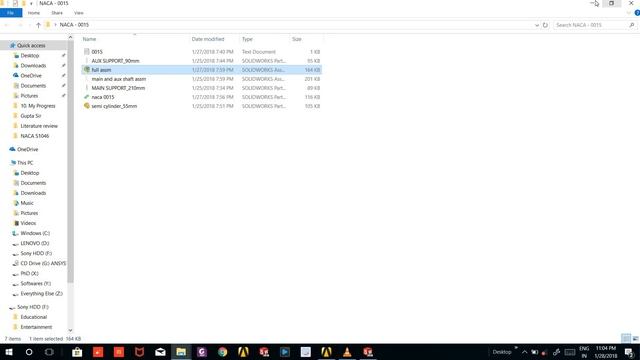640x360 pixels.
Task: Open the Gupta Sir folder
Action: coord(31,116)
